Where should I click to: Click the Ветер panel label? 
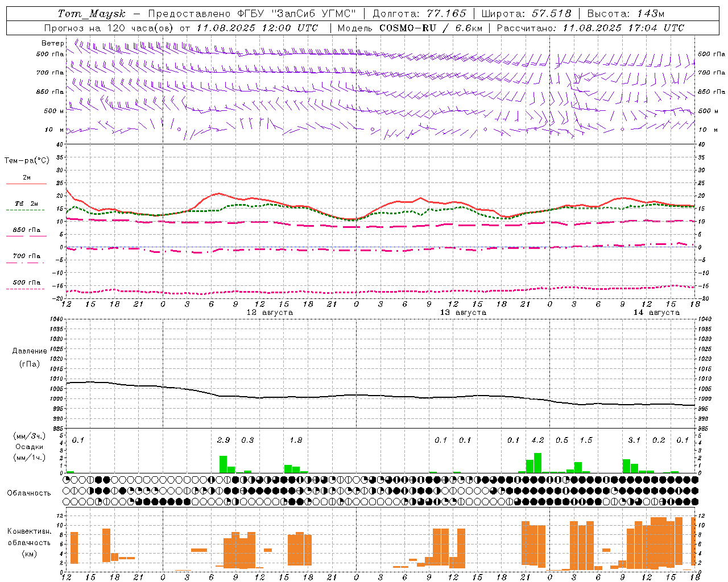click(53, 43)
